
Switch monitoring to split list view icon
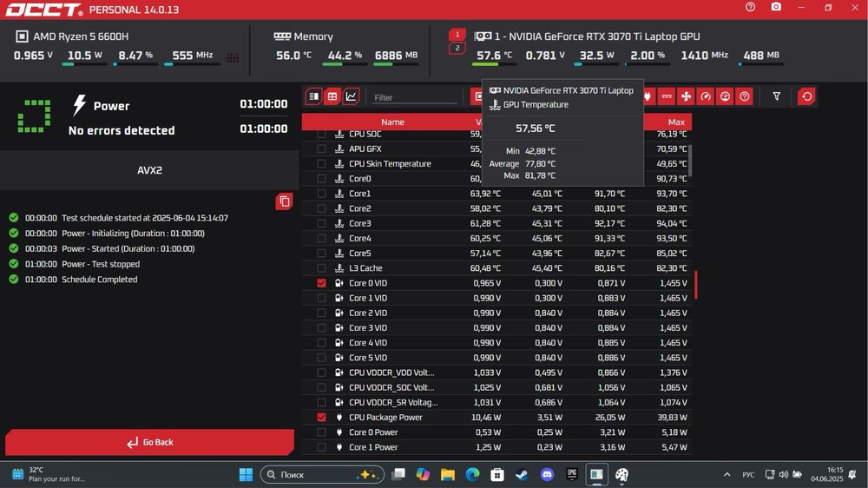coord(314,96)
